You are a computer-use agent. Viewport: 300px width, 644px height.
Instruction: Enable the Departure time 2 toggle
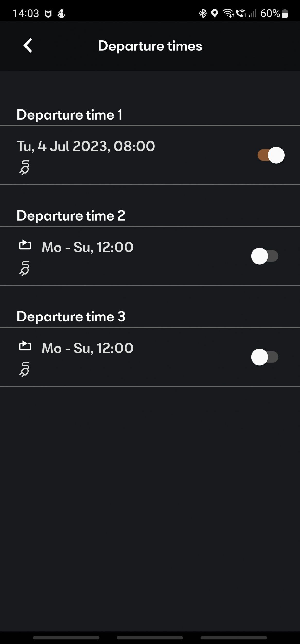[265, 256]
